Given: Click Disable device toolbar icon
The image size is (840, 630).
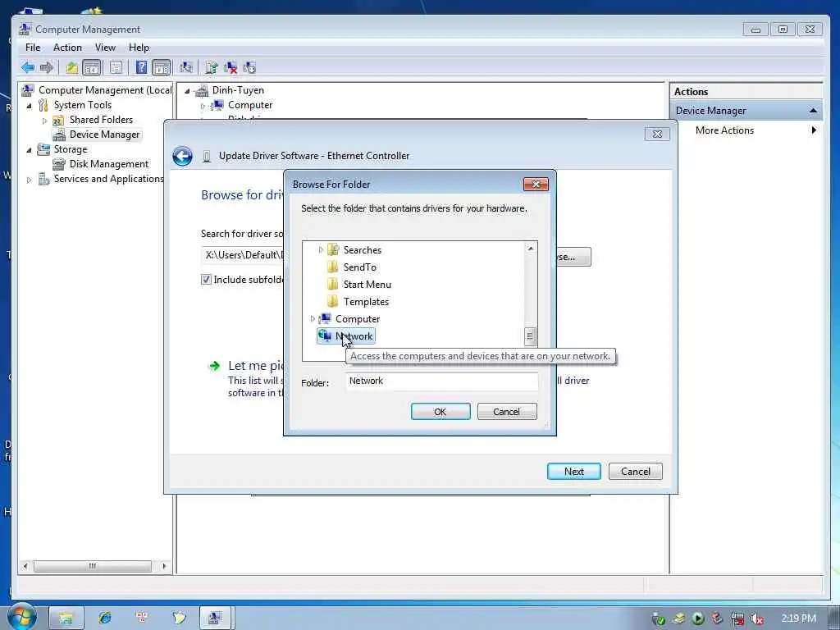Looking at the screenshot, I should click(249, 67).
